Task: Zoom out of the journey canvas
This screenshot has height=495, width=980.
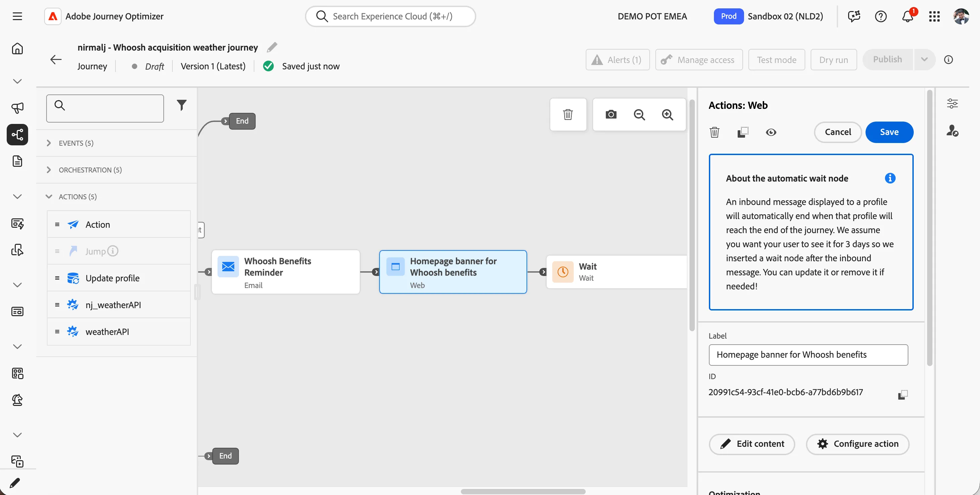Action: tap(639, 115)
